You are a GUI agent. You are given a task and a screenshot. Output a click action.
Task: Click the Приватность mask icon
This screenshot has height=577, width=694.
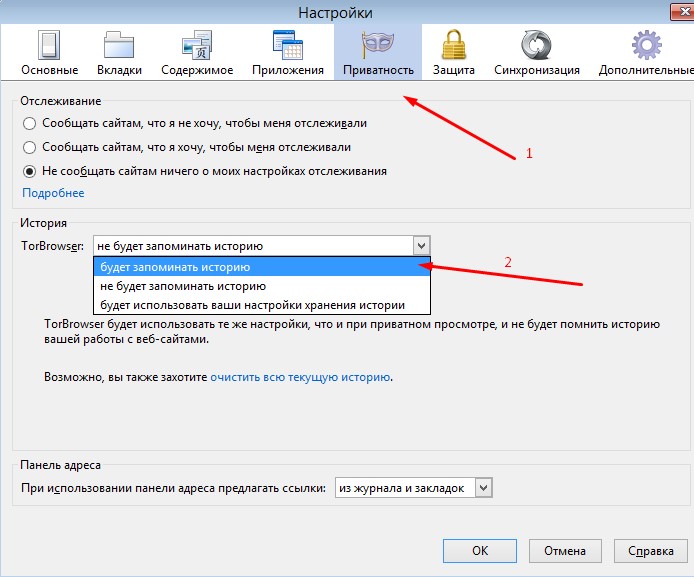tap(378, 47)
